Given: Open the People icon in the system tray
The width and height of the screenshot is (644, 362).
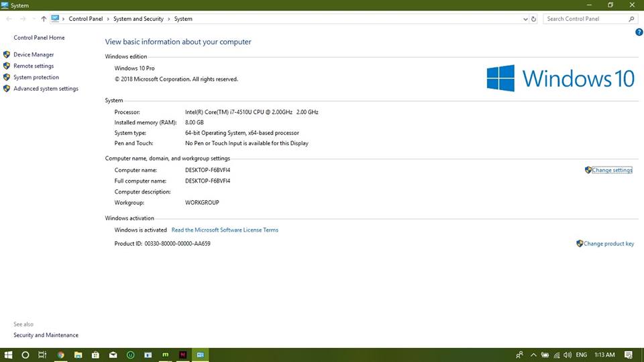Looking at the screenshot, I should (519, 355).
